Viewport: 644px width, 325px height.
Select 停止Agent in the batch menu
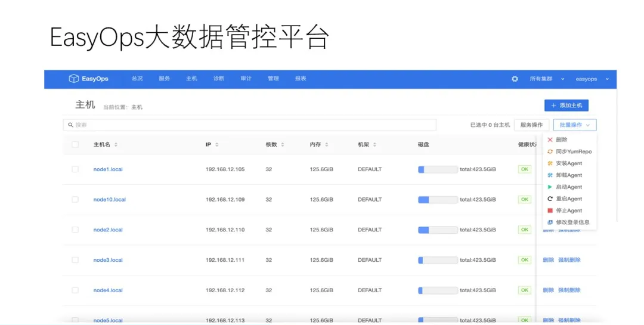(569, 211)
